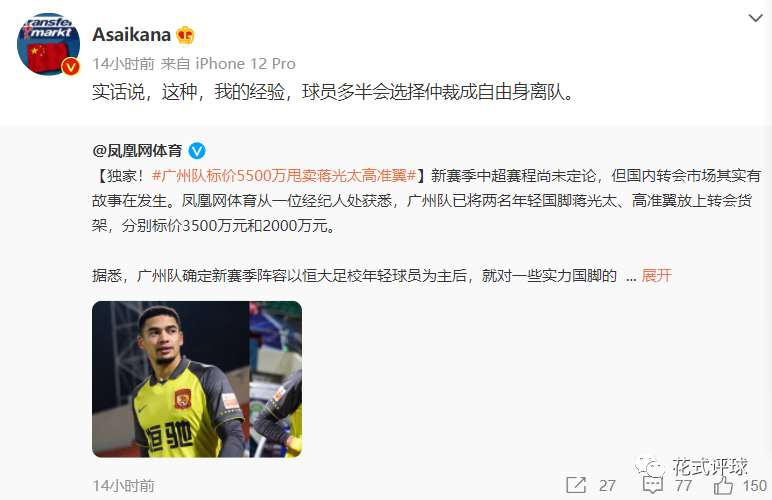Open hashtag #广州队标价5500万甩卖蒋光太高准翼#

284,176
